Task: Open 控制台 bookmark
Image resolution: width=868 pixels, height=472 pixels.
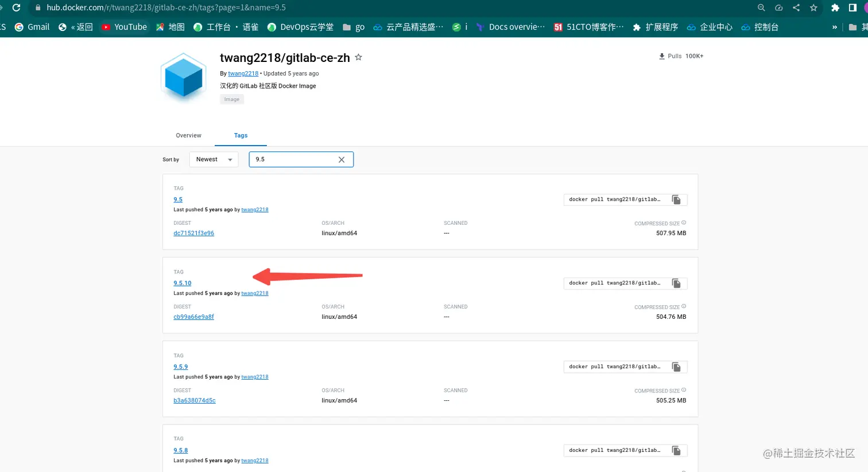Action: pyautogui.click(x=759, y=27)
